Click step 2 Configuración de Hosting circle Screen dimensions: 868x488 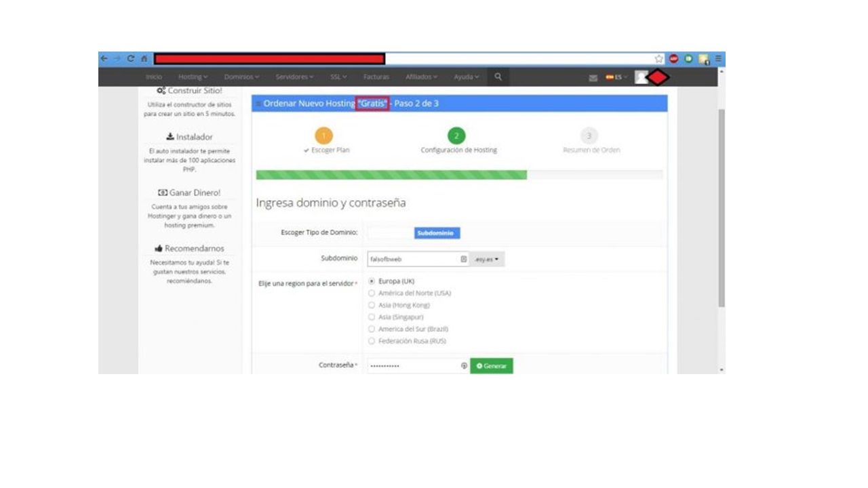(x=456, y=136)
